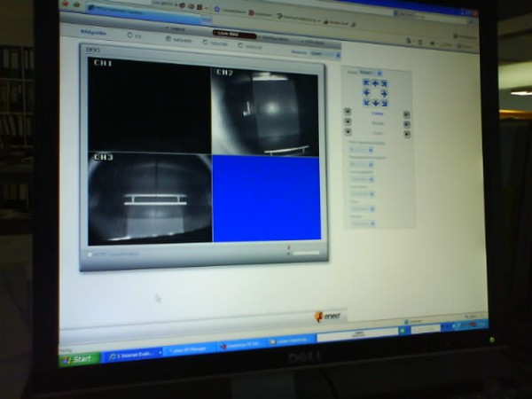Open the Internet Explorer taskbar group
This screenshot has width=532, height=399.
tap(135, 355)
